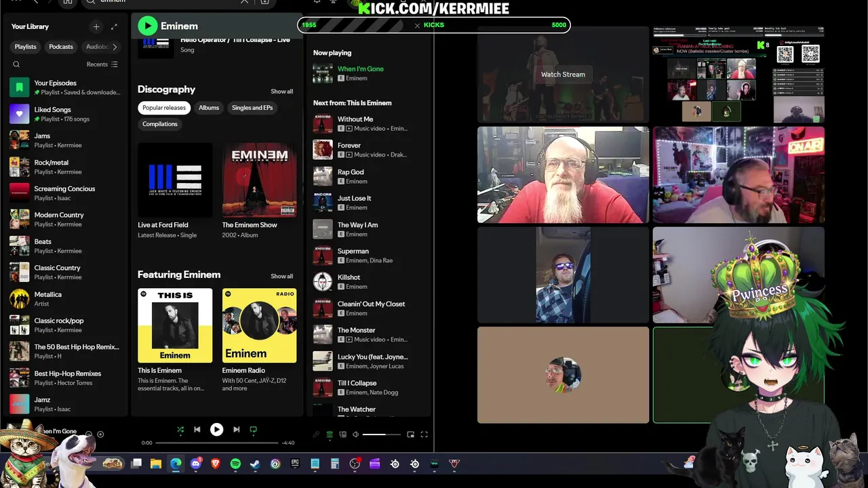Open the Screaming Concious playlist

click(x=66, y=193)
